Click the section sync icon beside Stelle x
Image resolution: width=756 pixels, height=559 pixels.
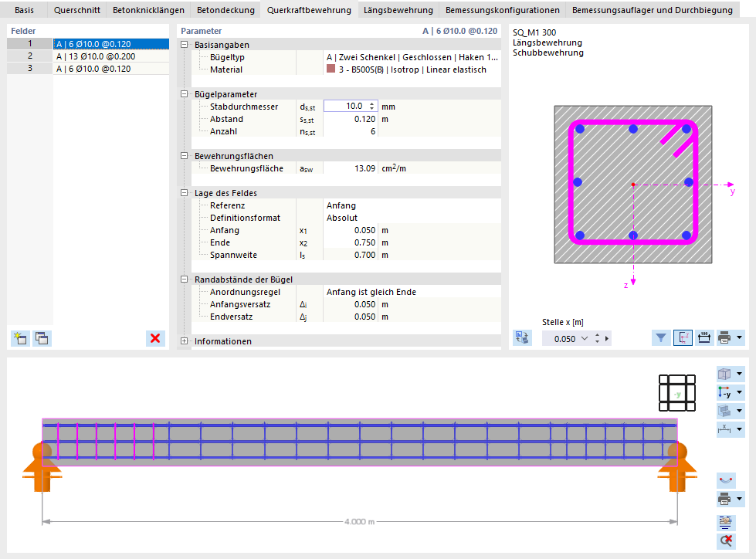522,338
